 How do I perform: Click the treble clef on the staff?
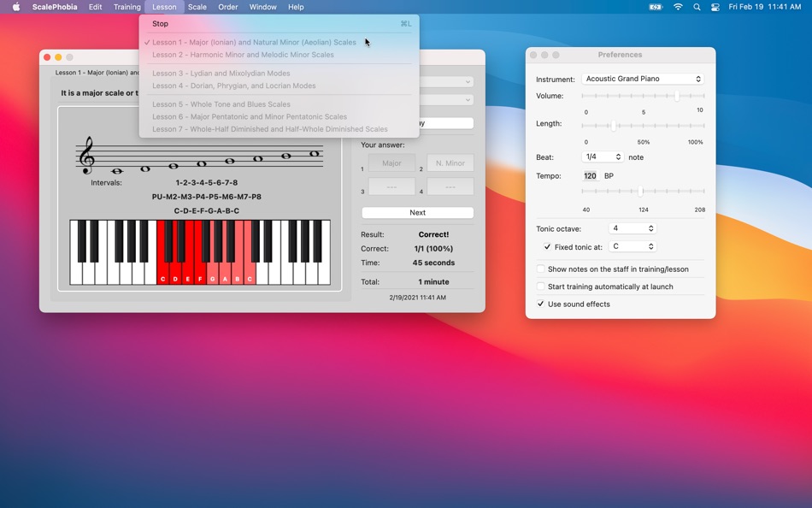click(x=87, y=155)
